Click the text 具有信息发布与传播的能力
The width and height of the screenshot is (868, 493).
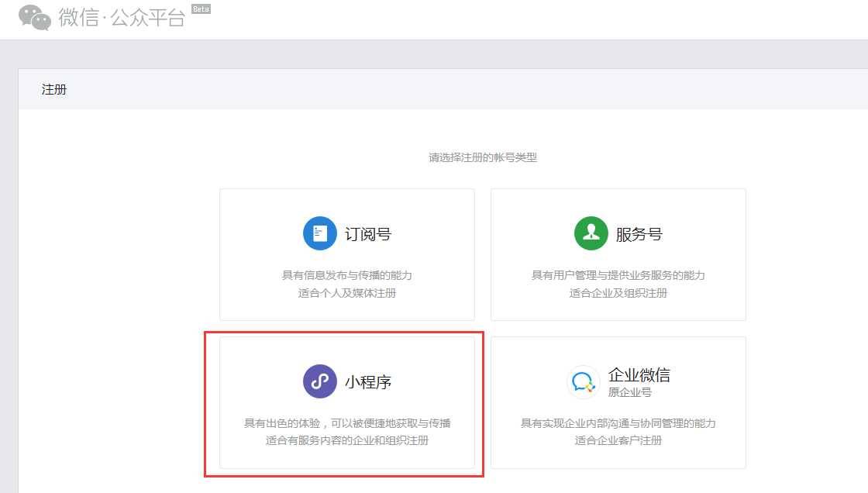(x=347, y=275)
